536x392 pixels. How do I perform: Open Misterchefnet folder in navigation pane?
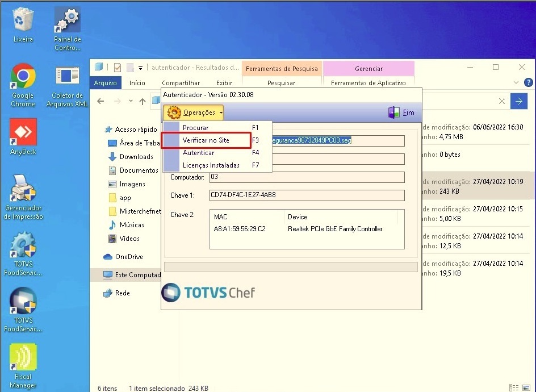point(135,211)
